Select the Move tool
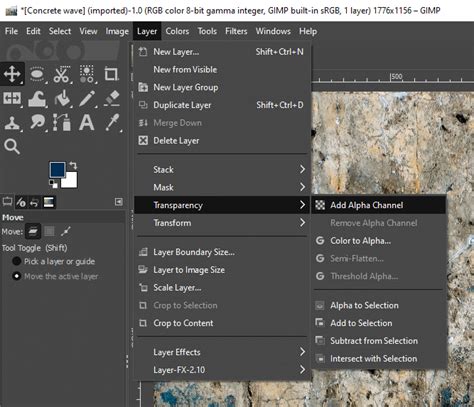 click(12, 74)
